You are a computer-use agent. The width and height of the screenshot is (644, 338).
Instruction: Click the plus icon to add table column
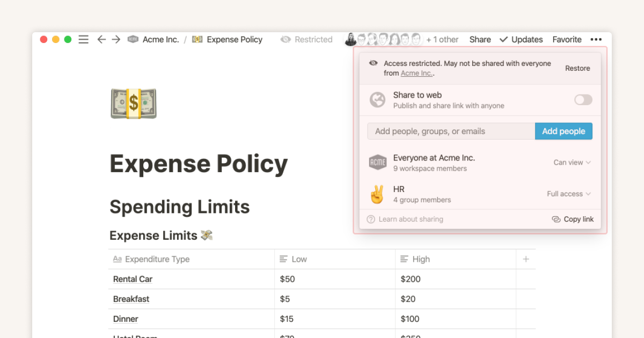(525, 259)
